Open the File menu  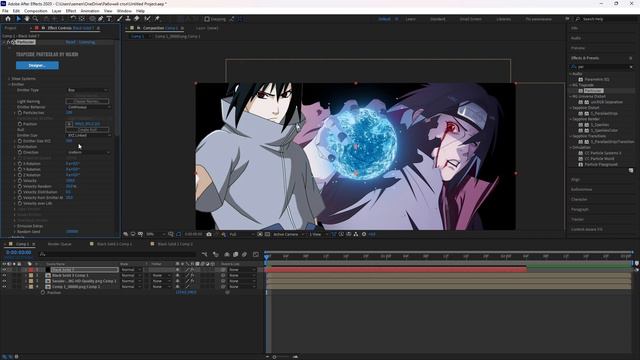5,11
